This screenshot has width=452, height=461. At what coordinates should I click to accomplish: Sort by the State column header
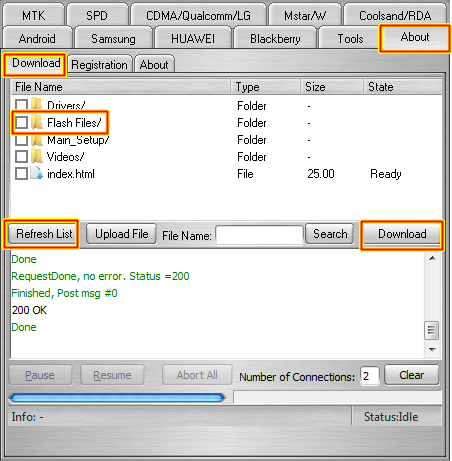[403, 87]
